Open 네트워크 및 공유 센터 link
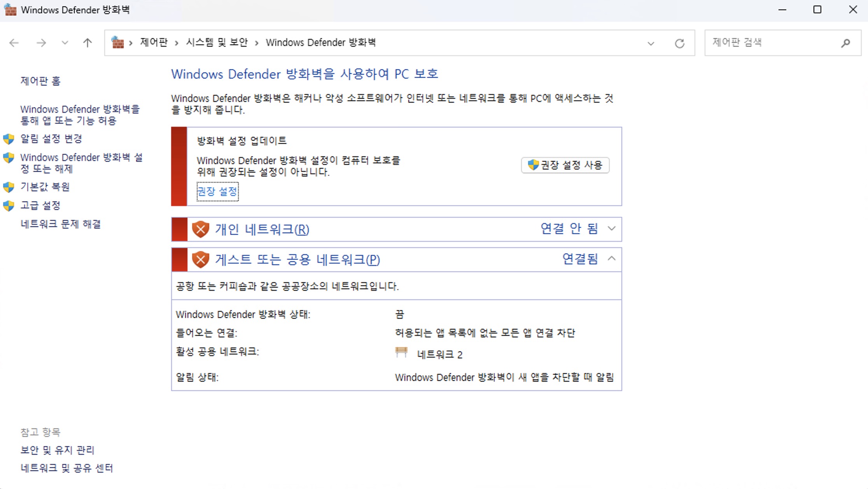 coord(66,468)
